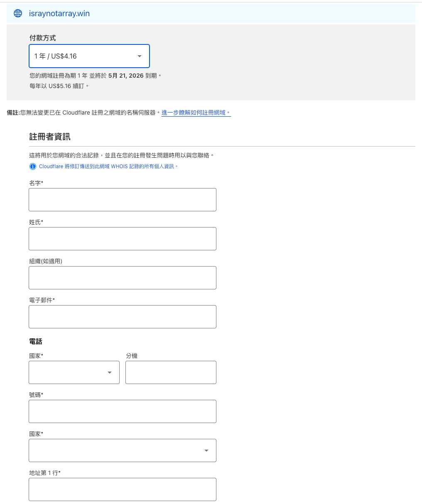
Task: Focus the 名字 text field
Action: click(123, 200)
